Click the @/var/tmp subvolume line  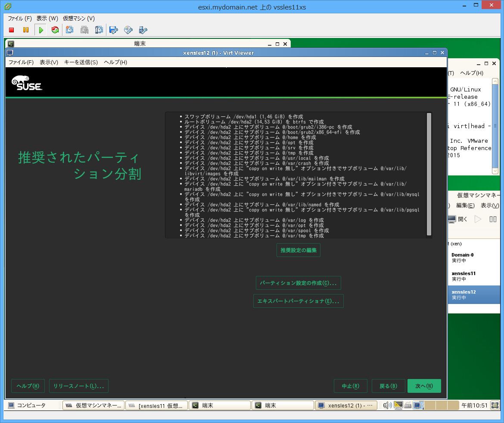[254, 235]
